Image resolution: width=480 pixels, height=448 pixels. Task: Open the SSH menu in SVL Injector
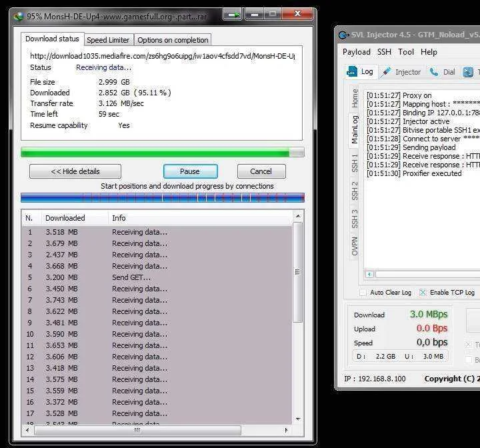pos(384,52)
